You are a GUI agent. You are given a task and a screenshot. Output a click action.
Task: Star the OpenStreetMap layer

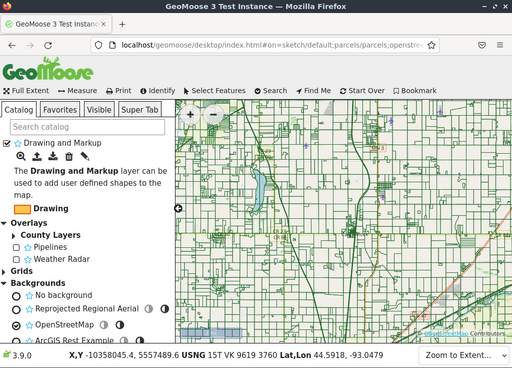click(x=29, y=325)
